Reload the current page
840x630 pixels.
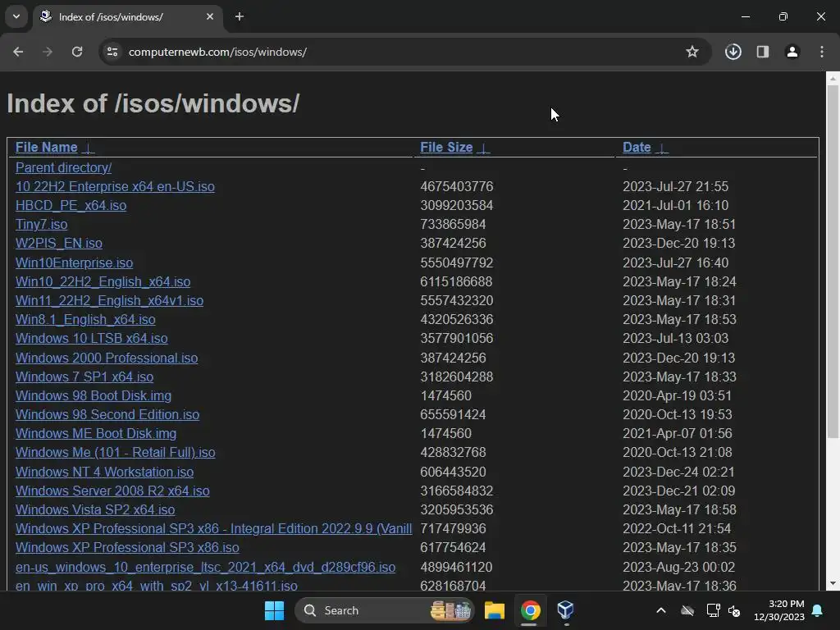click(77, 52)
